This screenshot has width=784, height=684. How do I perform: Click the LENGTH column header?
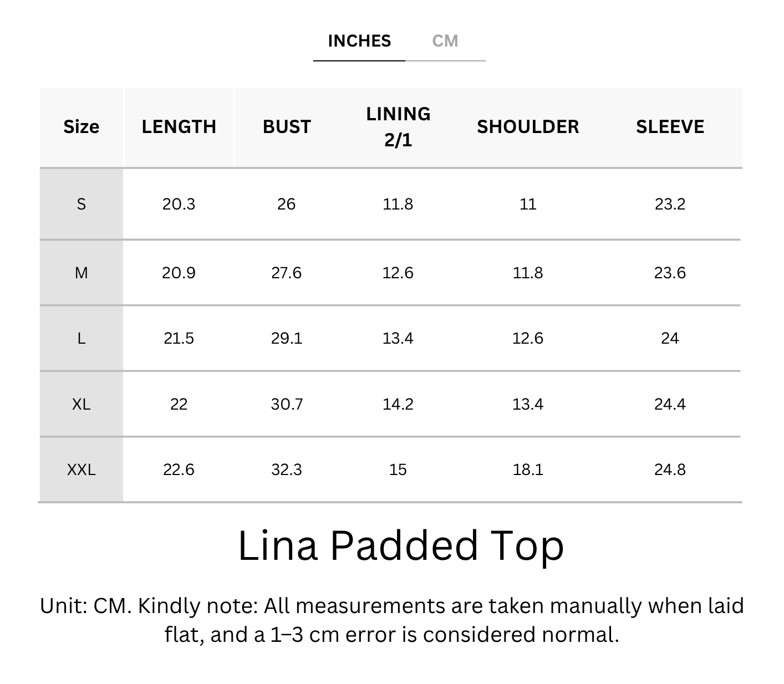[x=179, y=127]
